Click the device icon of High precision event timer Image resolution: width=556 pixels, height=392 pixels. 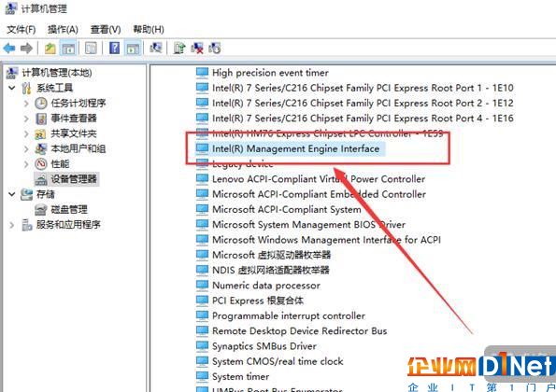202,73
